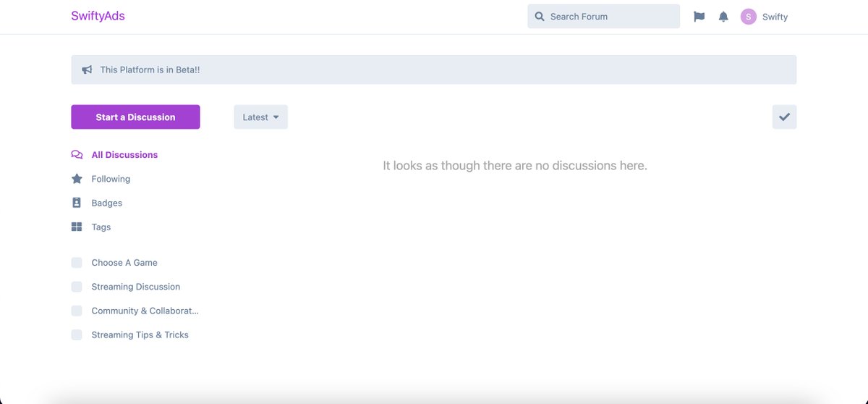Mark all as read checkmark button
This screenshot has height=404, width=868.
(x=784, y=117)
